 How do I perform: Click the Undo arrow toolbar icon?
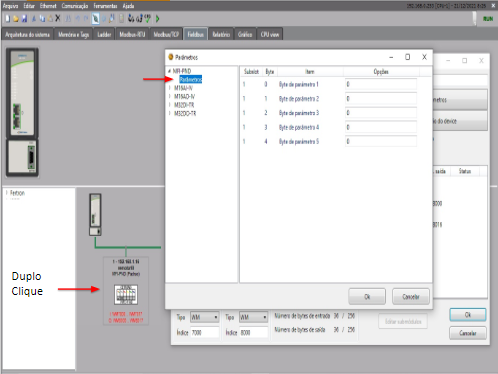click(77, 18)
